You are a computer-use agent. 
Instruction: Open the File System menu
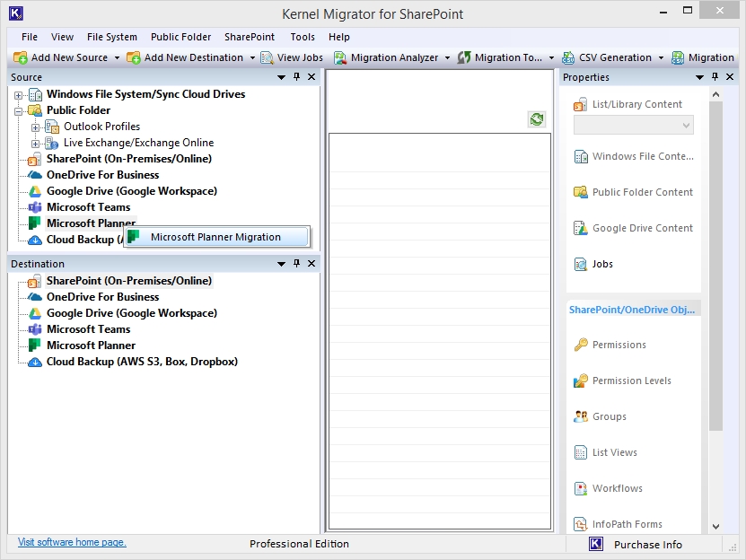coord(112,37)
